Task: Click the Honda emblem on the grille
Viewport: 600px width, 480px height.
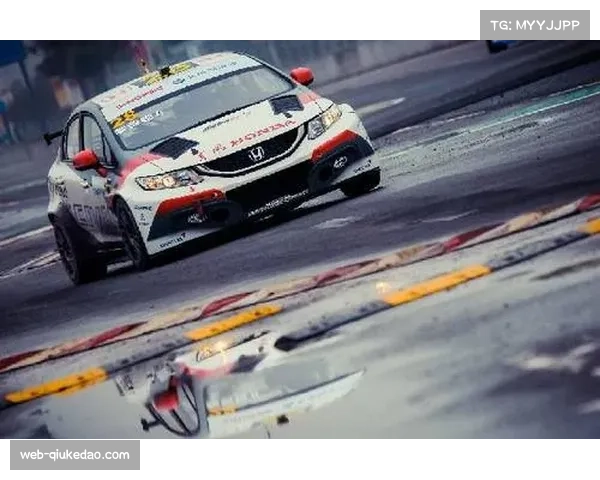Action: point(256,153)
